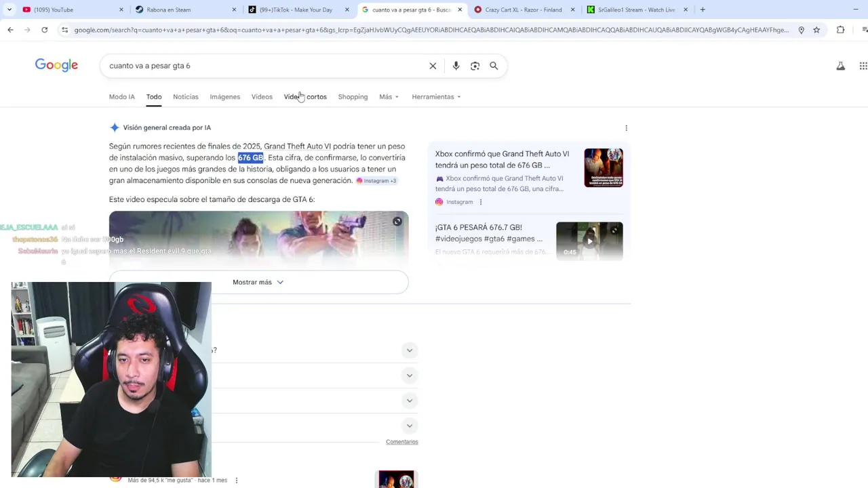Image resolution: width=868 pixels, height=488 pixels.
Task: Click the magnifier search submit icon
Action: point(494,66)
